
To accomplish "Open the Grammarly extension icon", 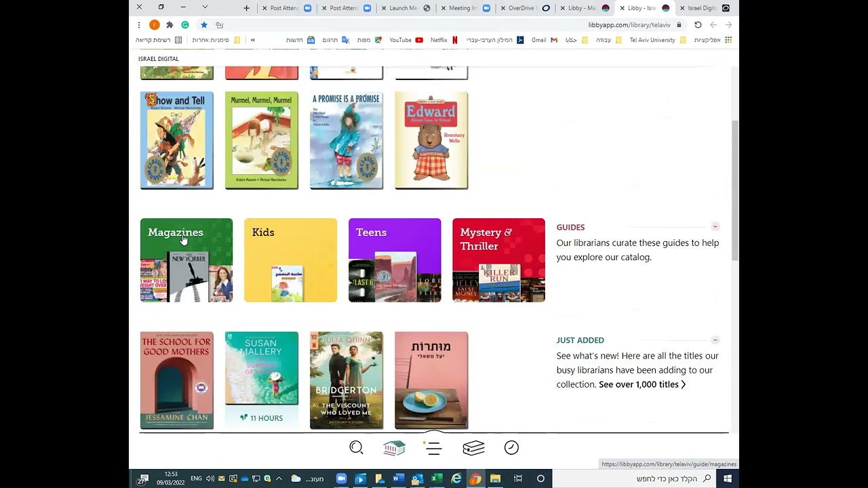I will (x=185, y=25).
